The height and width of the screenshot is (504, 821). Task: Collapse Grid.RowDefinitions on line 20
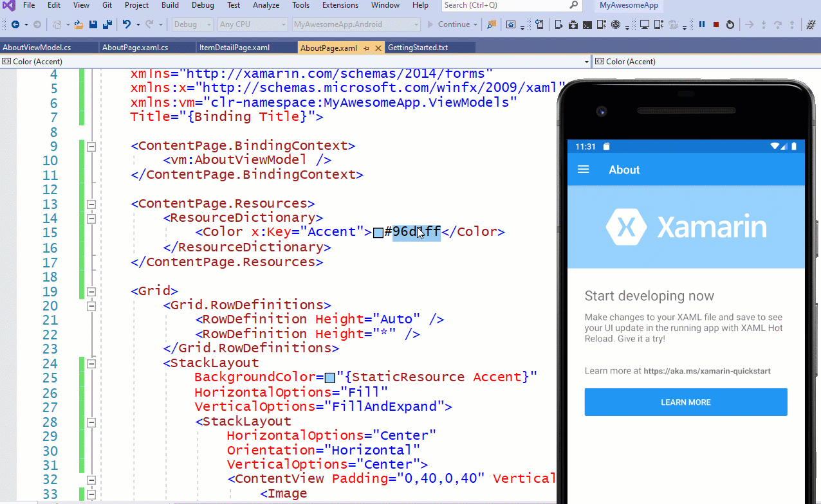91,306
